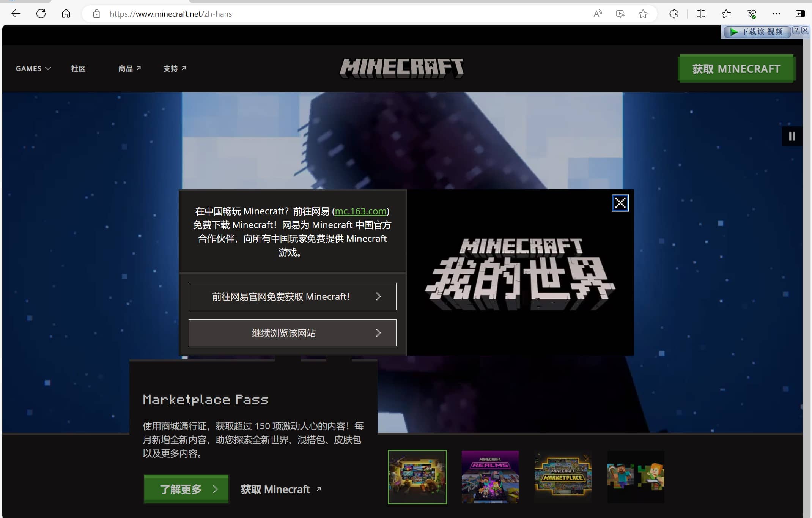The image size is (812, 518).
Task: Click the browser back arrow
Action: tap(16, 14)
